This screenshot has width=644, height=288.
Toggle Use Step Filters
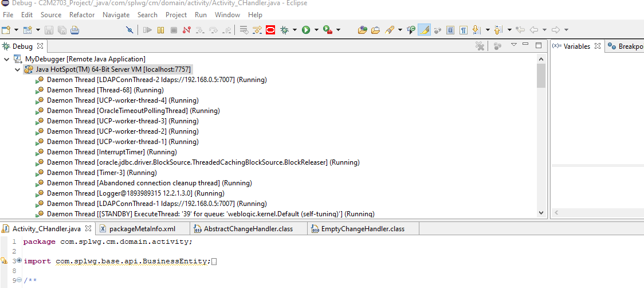point(257,30)
